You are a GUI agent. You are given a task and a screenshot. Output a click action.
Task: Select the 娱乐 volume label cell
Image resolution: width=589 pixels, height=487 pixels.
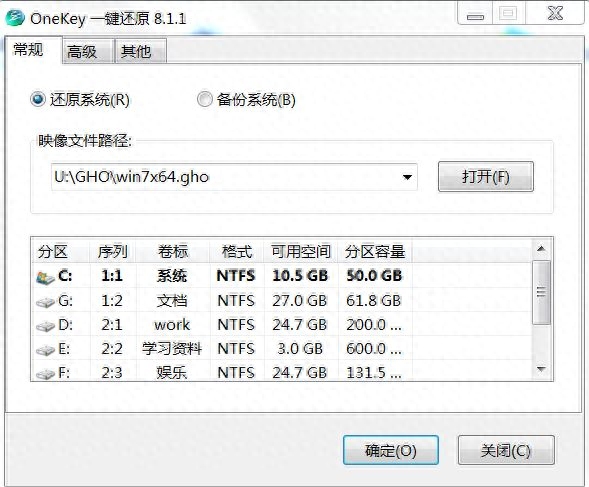coord(172,373)
